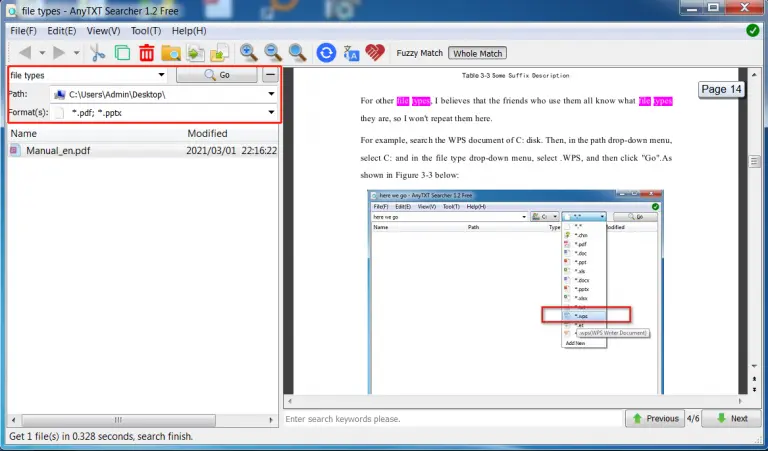Click the preview vertical scrollbar down arrow

point(754,366)
